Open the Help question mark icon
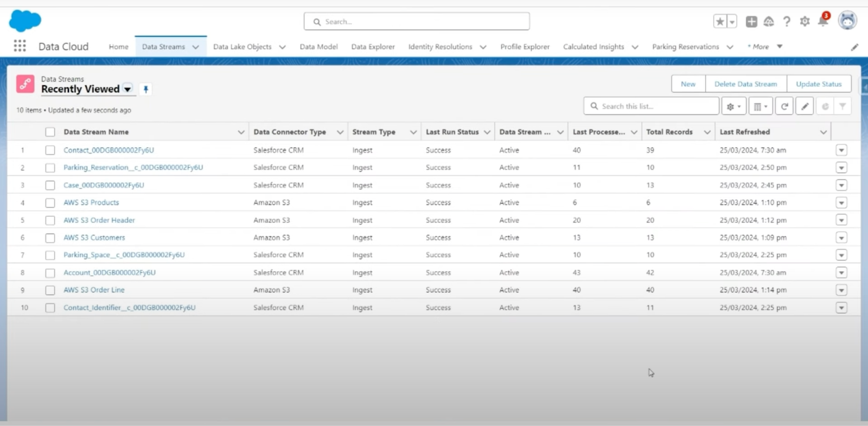 (787, 22)
